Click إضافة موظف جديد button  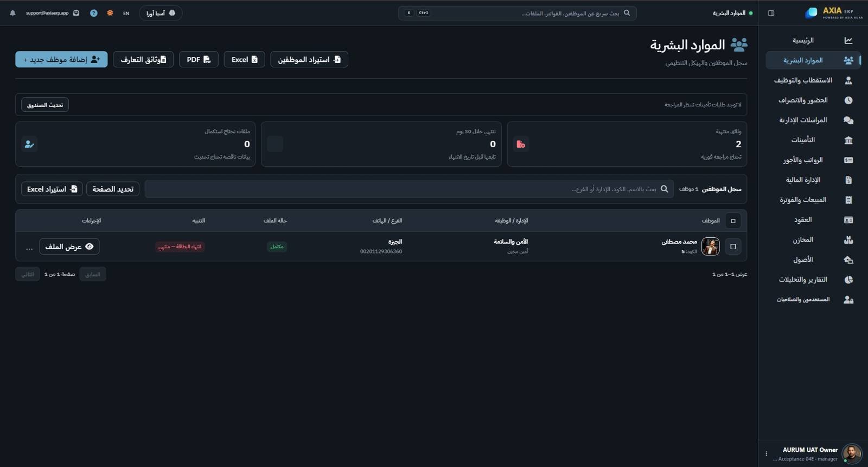(61, 60)
